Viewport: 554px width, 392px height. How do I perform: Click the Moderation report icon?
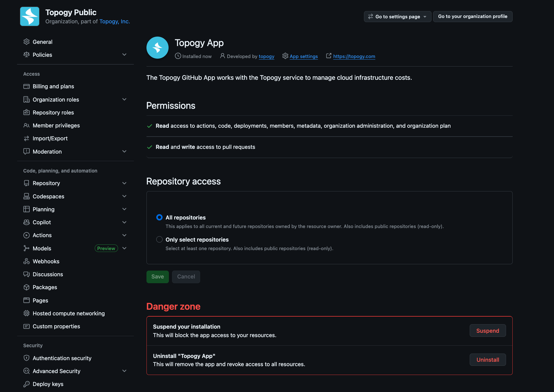coord(27,152)
